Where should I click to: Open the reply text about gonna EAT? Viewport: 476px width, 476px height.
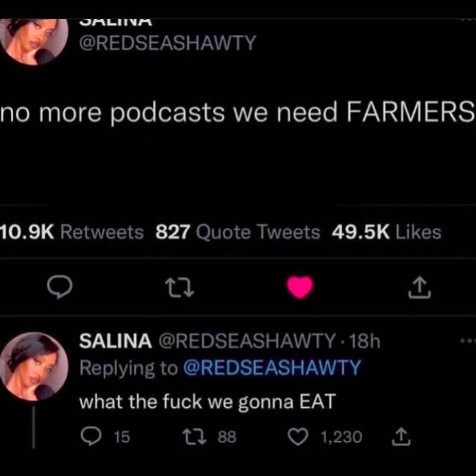pos(207,401)
